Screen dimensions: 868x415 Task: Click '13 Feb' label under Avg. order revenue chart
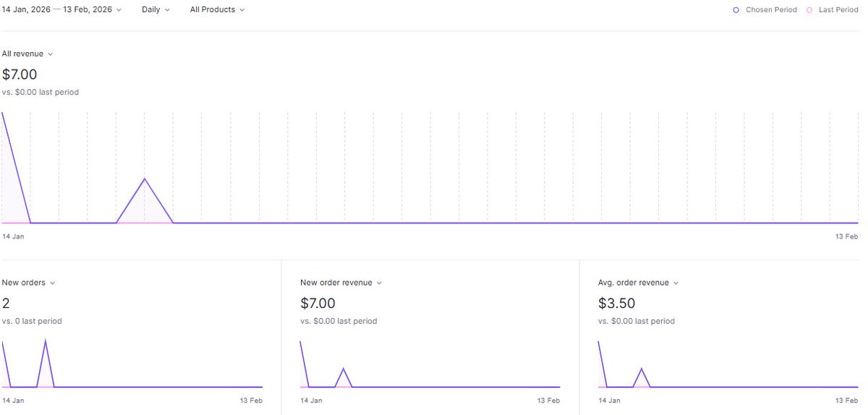[847, 400]
